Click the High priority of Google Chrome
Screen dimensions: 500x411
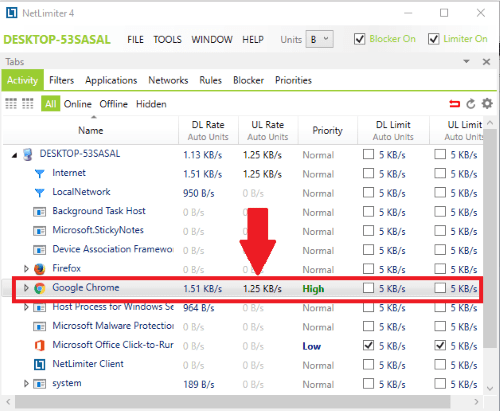click(313, 289)
